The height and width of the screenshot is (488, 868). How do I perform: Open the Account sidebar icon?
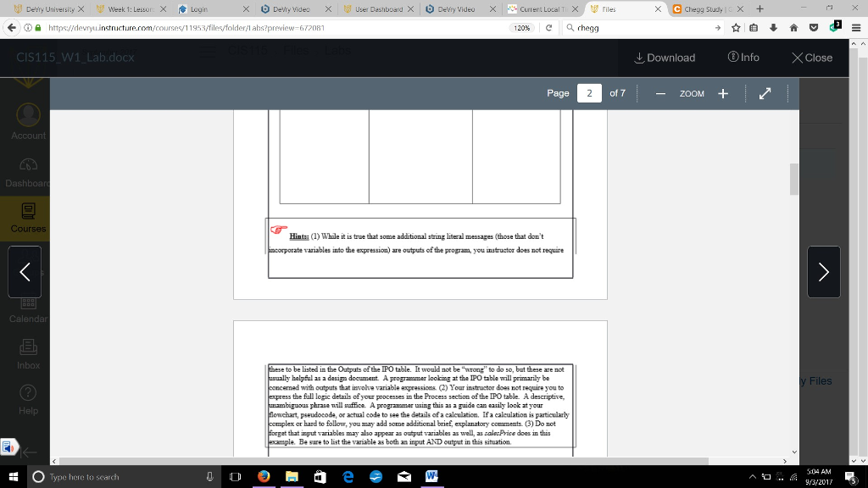[28, 121]
